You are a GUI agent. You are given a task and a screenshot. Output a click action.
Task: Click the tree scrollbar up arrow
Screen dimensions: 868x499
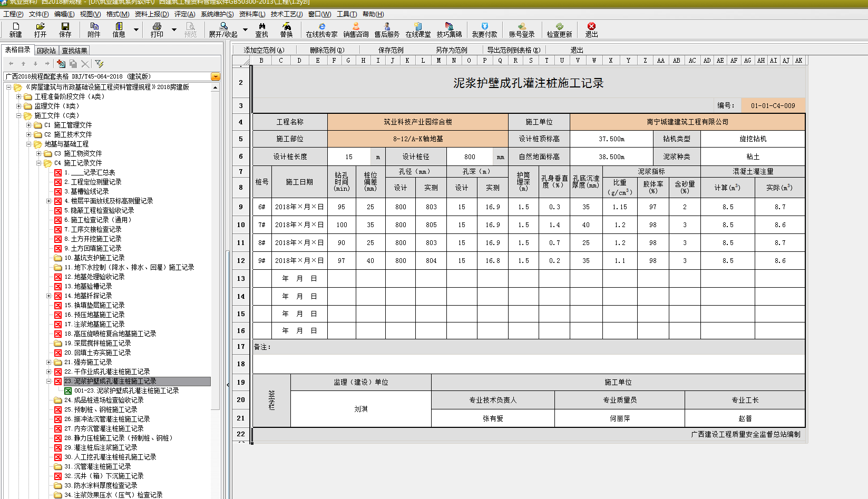click(216, 88)
